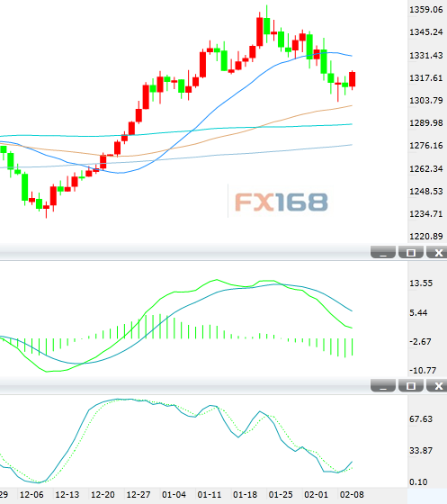Click the 13.55 MACD axis value
447x504 pixels.
click(x=421, y=283)
